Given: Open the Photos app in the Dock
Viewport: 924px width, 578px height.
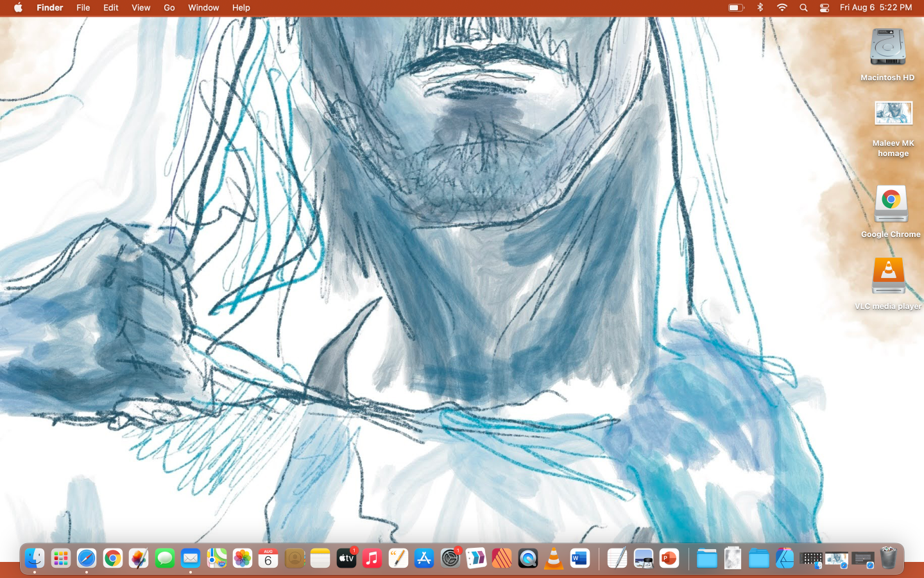Looking at the screenshot, I should pyautogui.click(x=243, y=558).
